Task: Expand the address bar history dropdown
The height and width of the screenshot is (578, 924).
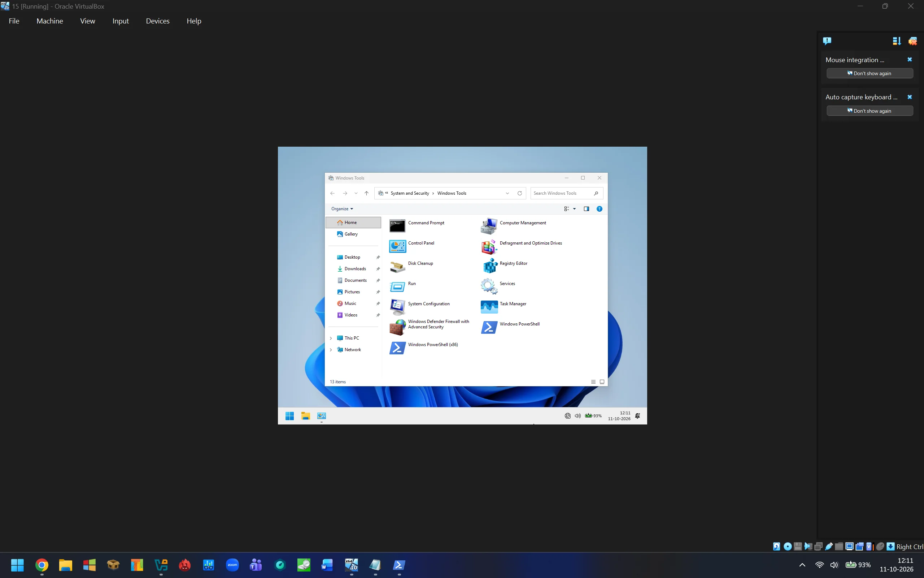Action: (507, 193)
